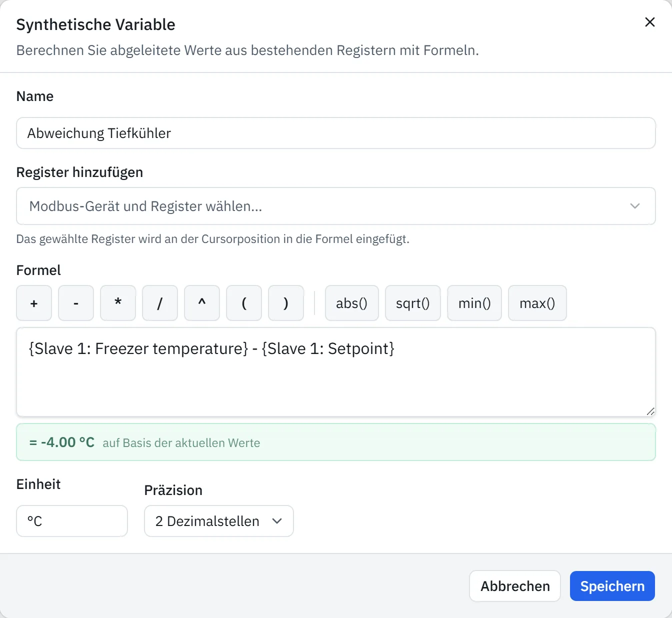672x618 pixels.
Task: Click the 'Synthetische Variable' title
Action: 96,24
